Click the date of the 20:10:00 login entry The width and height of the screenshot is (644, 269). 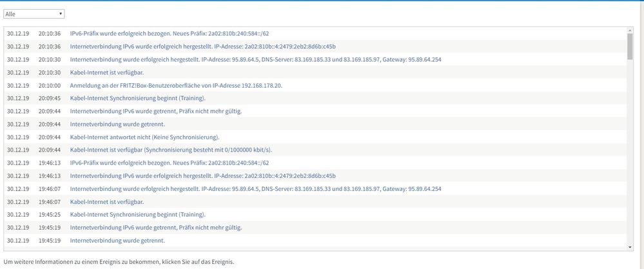coord(18,85)
